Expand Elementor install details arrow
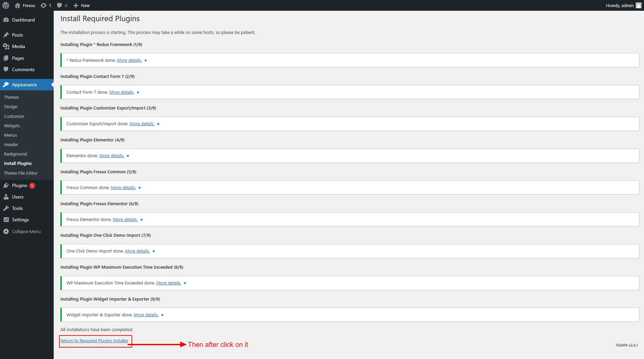Image resolution: width=644 pixels, height=359 pixels. coord(128,156)
